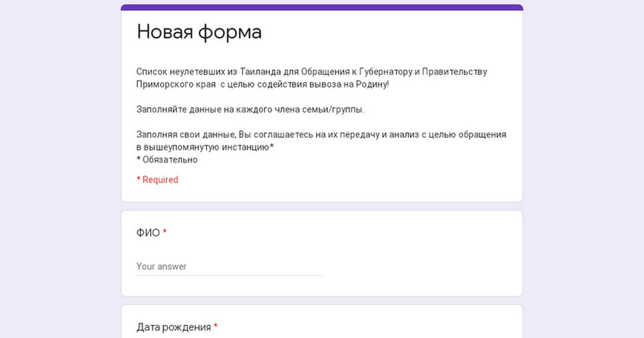Click the 'Дата рождения' question label
The height and width of the screenshot is (338, 644).
173,327
